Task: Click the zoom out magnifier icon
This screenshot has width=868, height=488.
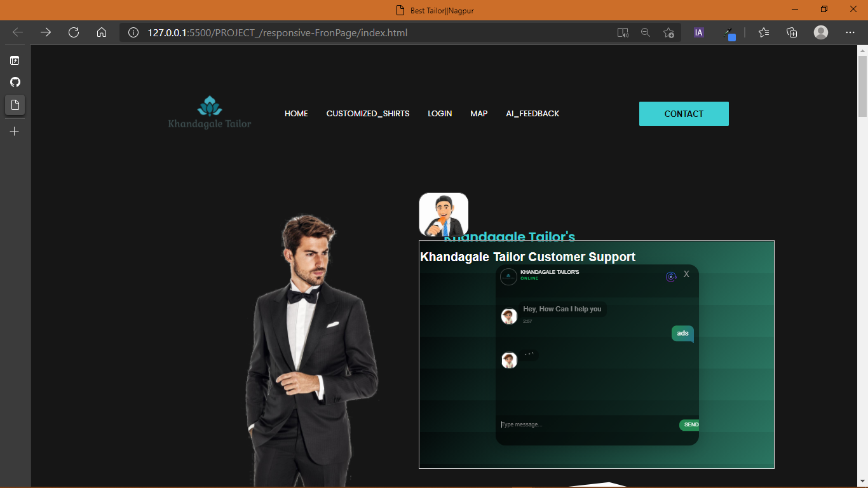Action: [x=646, y=32]
